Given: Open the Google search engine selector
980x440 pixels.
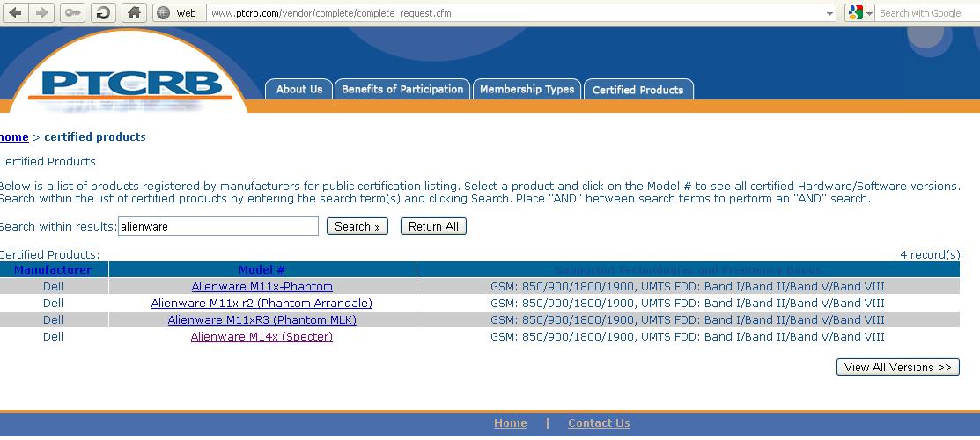Looking at the screenshot, I should click(859, 12).
